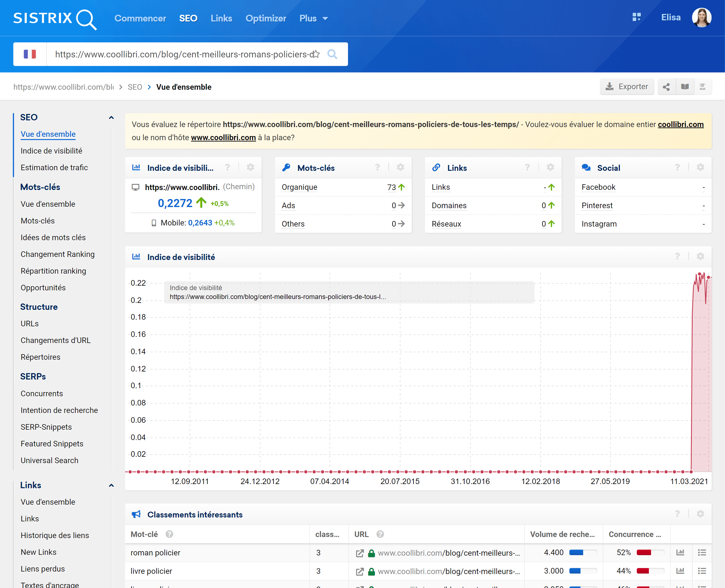The height and width of the screenshot is (588, 725).
Task: Open help icon of Links box
Action: pos(527,167)
